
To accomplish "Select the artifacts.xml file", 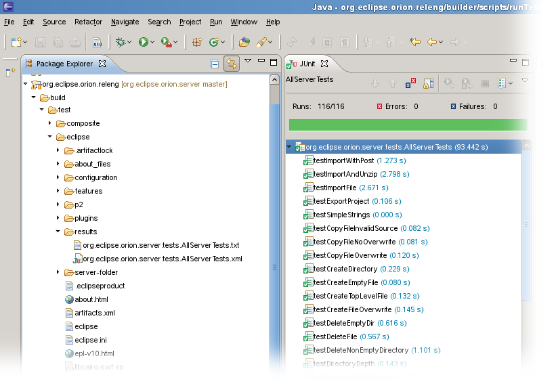I will 90,313.
